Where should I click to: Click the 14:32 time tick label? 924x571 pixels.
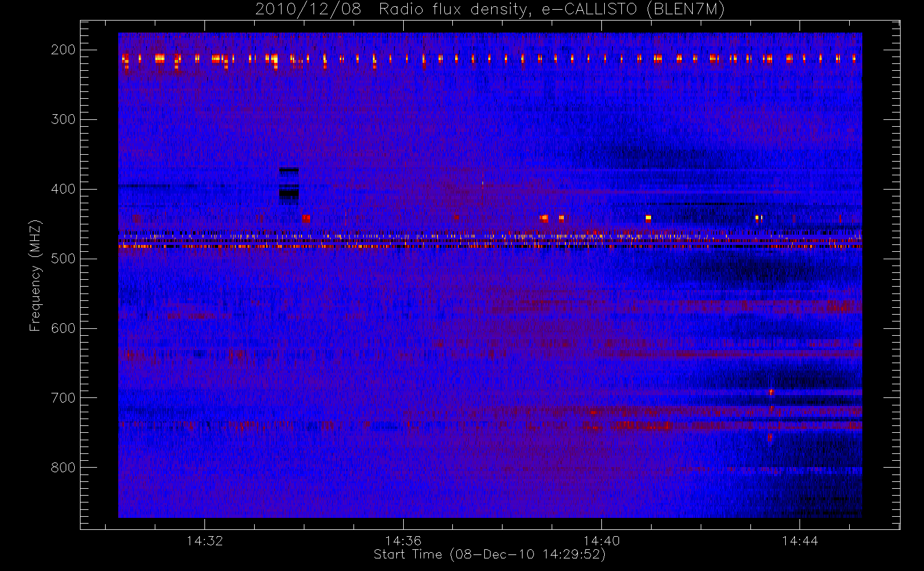point(204,541)
